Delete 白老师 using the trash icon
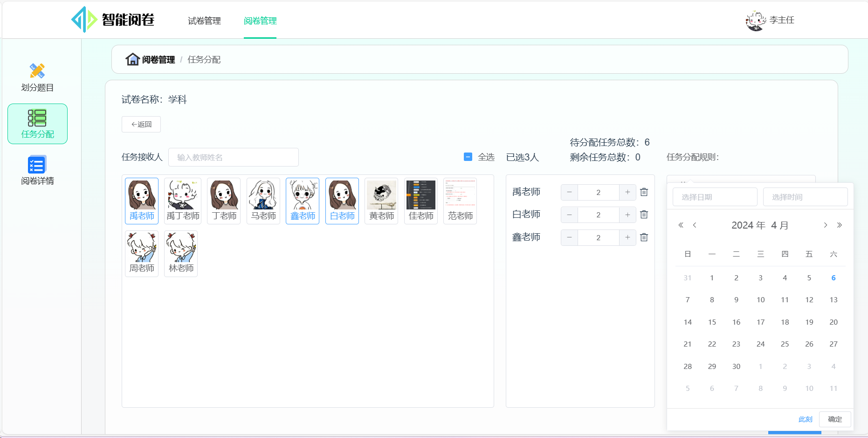 tap(644, 214)
